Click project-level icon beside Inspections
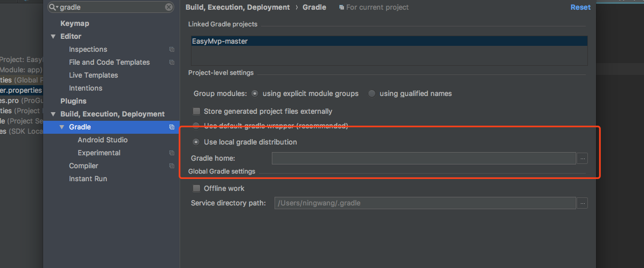The height and width of the screenshot is (268, 644). click(x=172, y=49)
